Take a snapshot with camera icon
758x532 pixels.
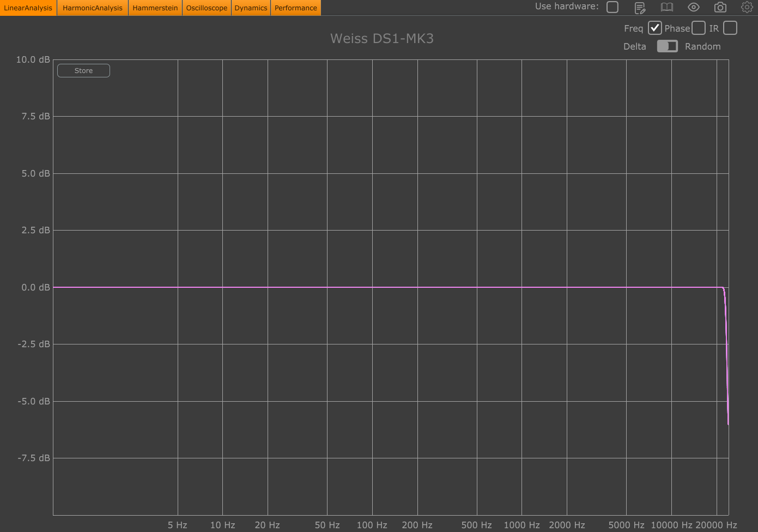pos(720,7)
